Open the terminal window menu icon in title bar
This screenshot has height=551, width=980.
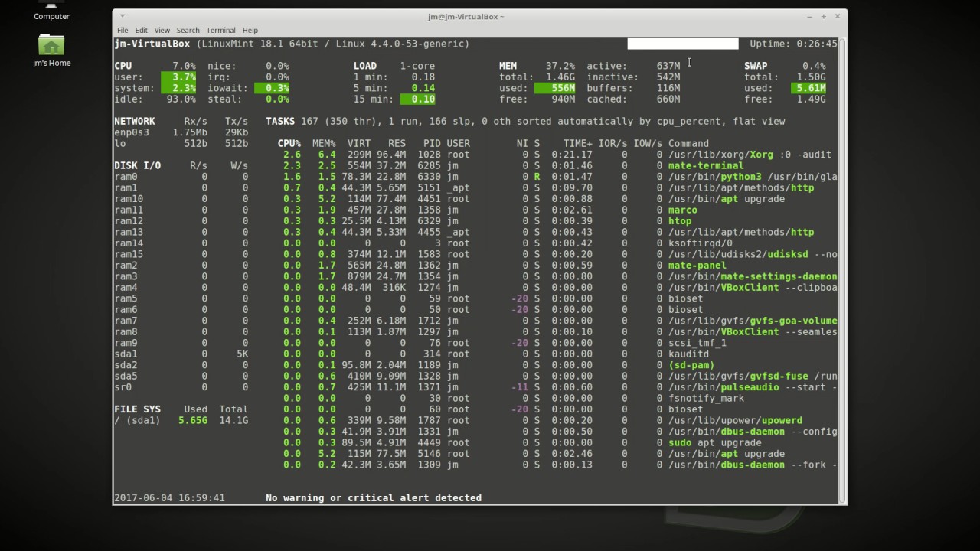click(123, 16)
